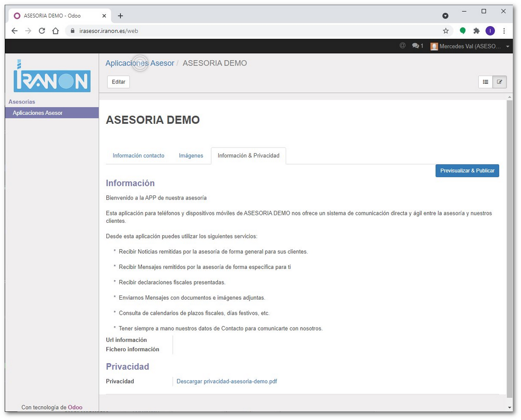The image size is (521, 420).
Task: Click Previsualizar & Publicar
Action: pyautogui.click(x=467, y=171)
